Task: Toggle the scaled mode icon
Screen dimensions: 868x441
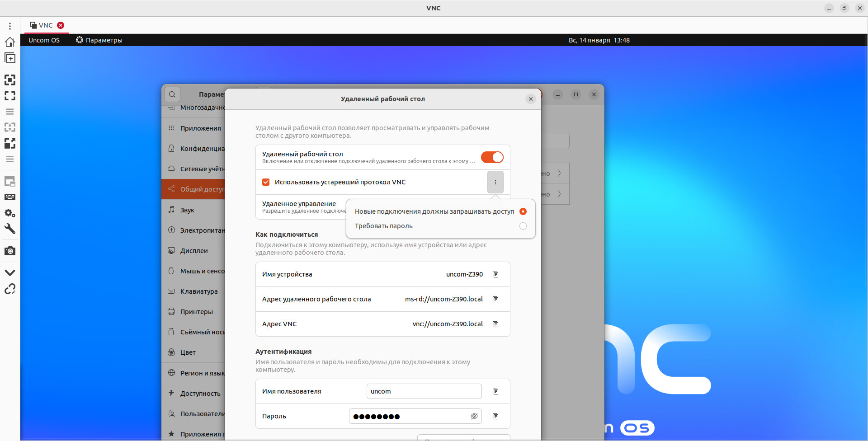Action: pyautogui.click(x=10, y=143)
